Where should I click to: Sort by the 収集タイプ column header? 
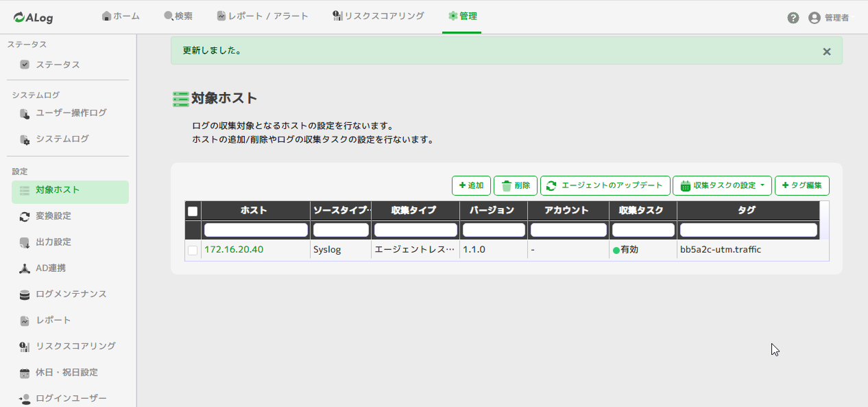415,211
